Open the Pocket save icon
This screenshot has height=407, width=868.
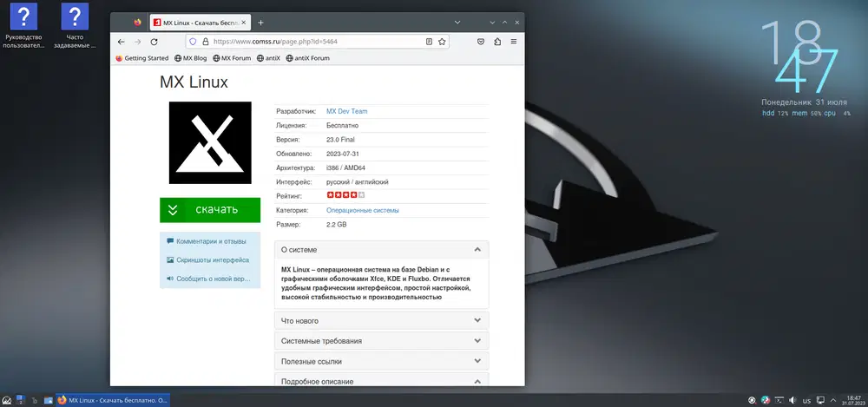(x=481, y=42)
